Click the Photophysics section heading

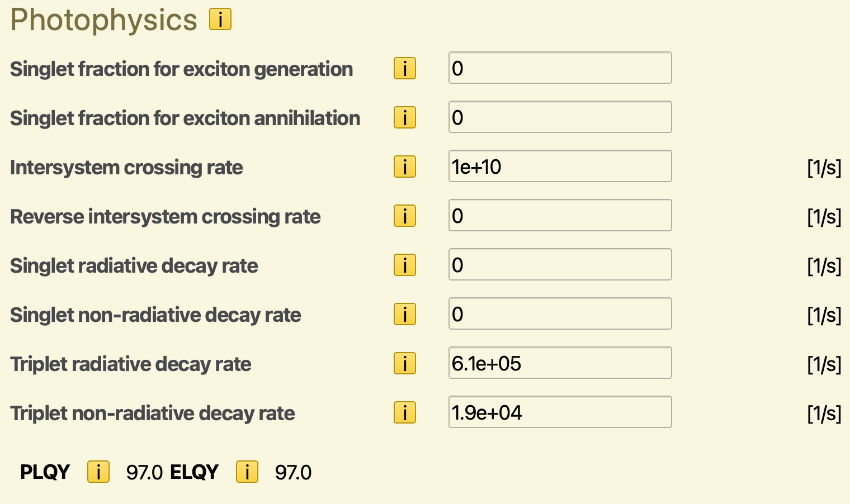pyautogui.click(x=104, y=20)
